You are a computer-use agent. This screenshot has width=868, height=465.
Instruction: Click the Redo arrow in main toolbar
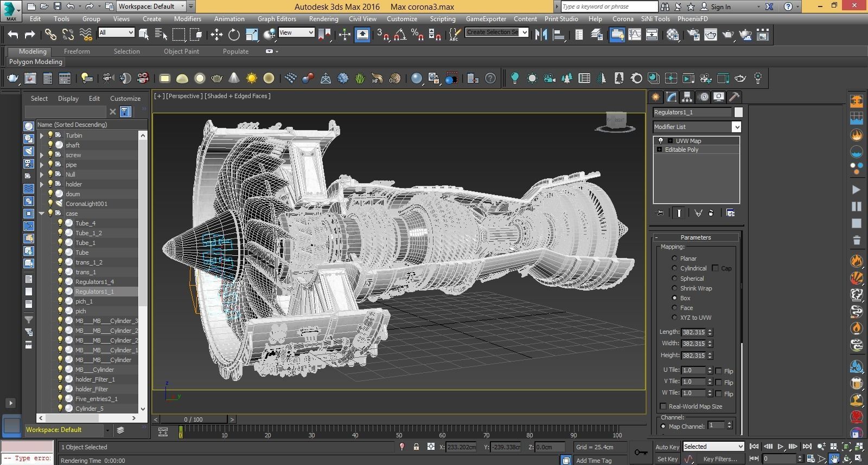(x=30, y=35)
